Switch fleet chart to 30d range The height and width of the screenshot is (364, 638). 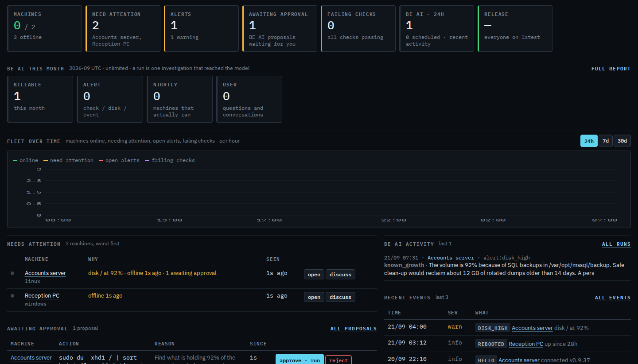coord(622,141)
